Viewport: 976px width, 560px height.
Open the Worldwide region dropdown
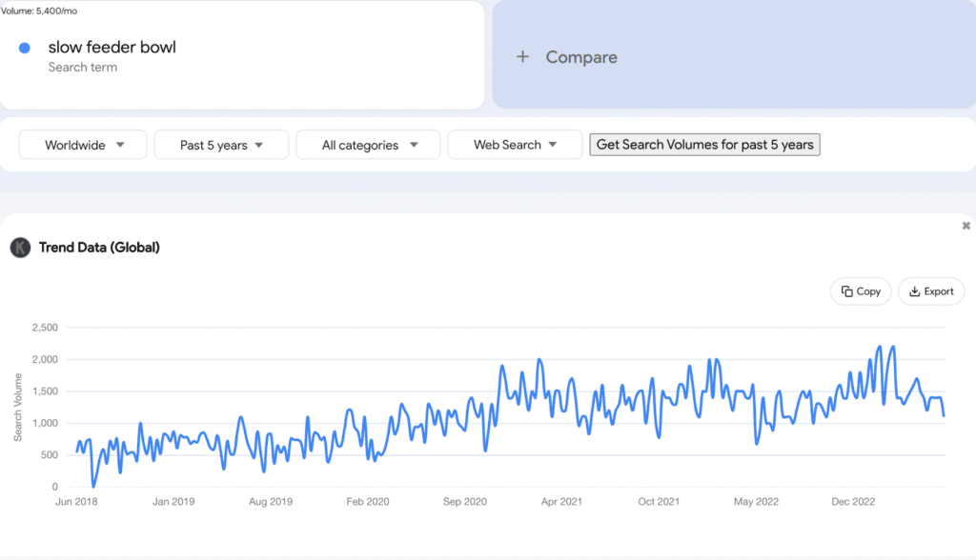coord(84,145)
